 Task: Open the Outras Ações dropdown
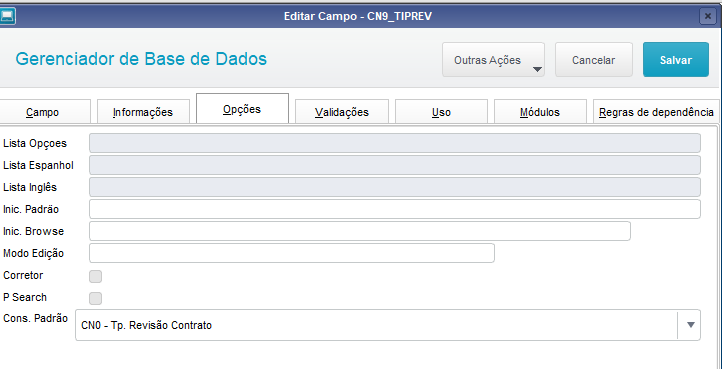(x=493, y=60)
